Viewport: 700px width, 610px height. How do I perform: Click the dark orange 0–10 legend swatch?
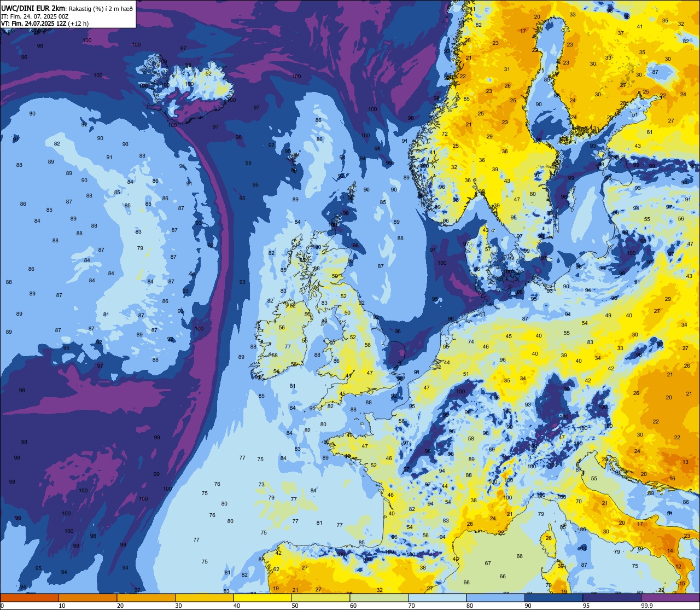[x=30, y=597]
